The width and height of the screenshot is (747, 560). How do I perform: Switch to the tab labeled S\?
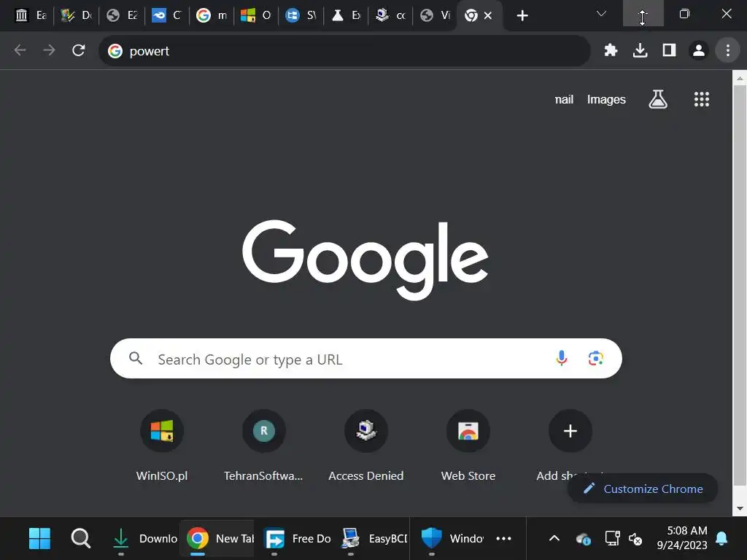click(x=300, y=16)
